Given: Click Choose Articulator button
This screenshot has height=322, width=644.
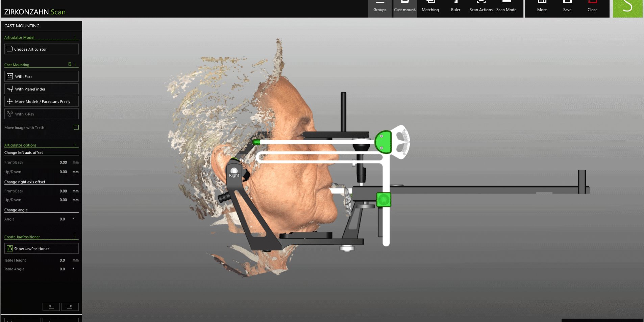Looking at the screenshot, I should pos(41,49).
